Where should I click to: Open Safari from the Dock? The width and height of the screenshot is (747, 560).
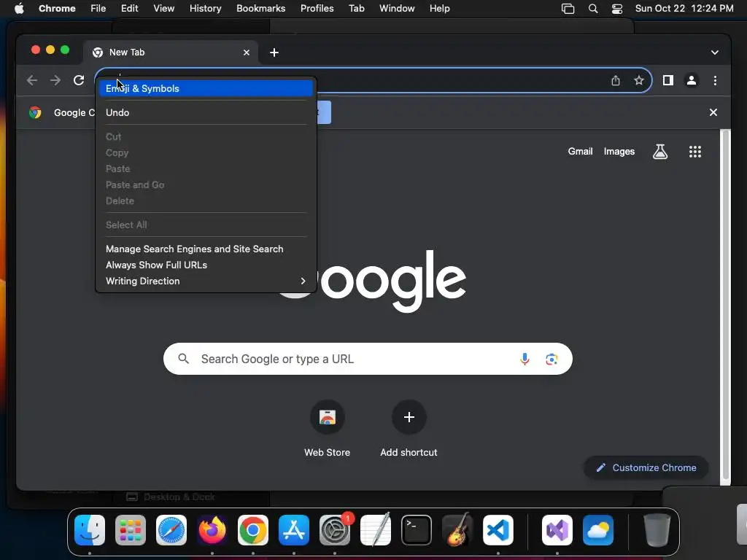[x=171, y=530]
